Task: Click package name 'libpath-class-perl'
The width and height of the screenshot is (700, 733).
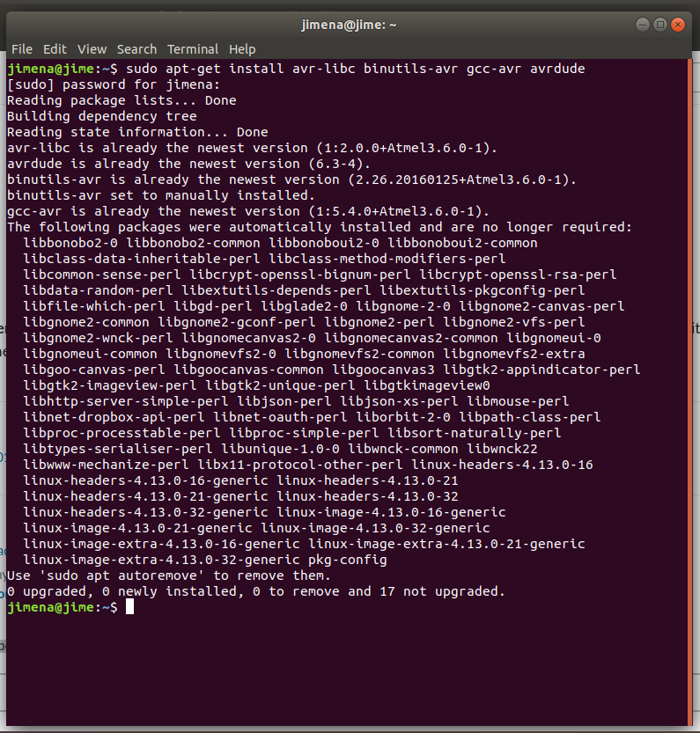Action: pos(530,417)
